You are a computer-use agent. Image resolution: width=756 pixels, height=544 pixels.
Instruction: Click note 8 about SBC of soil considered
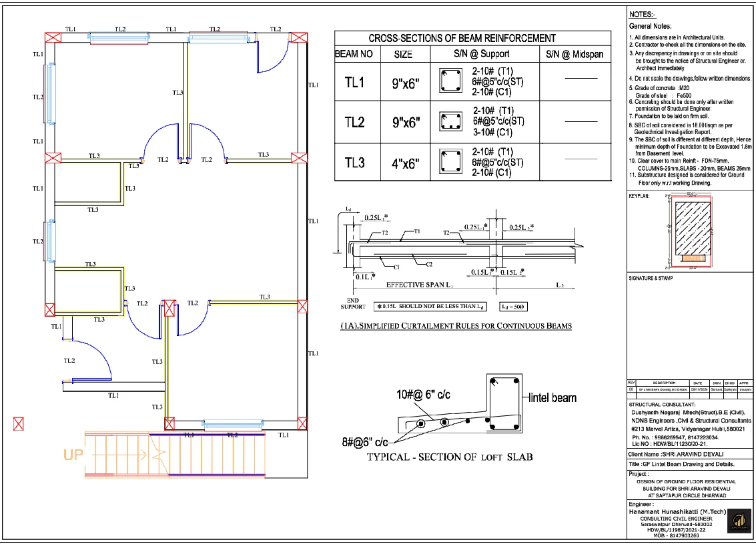(x=681, y=128)
